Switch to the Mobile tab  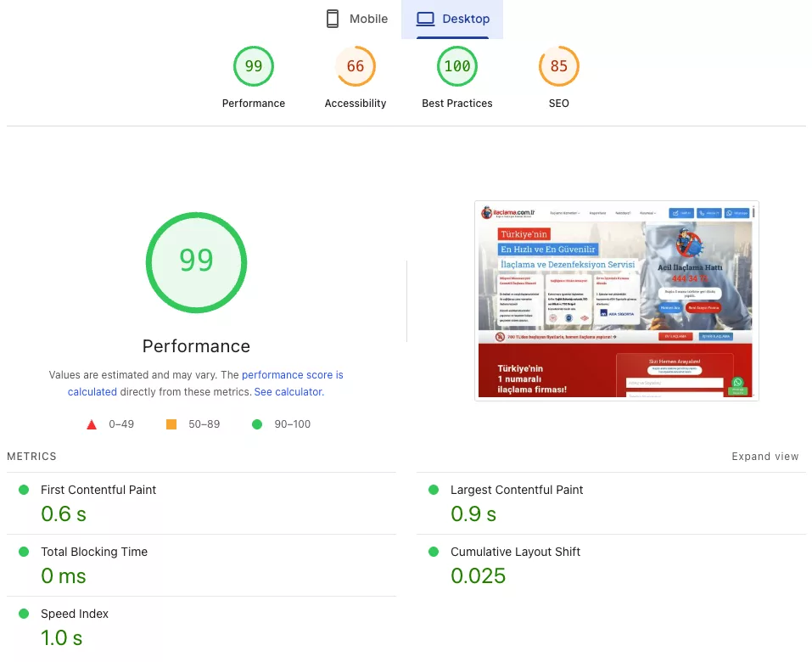pos(357,19)
